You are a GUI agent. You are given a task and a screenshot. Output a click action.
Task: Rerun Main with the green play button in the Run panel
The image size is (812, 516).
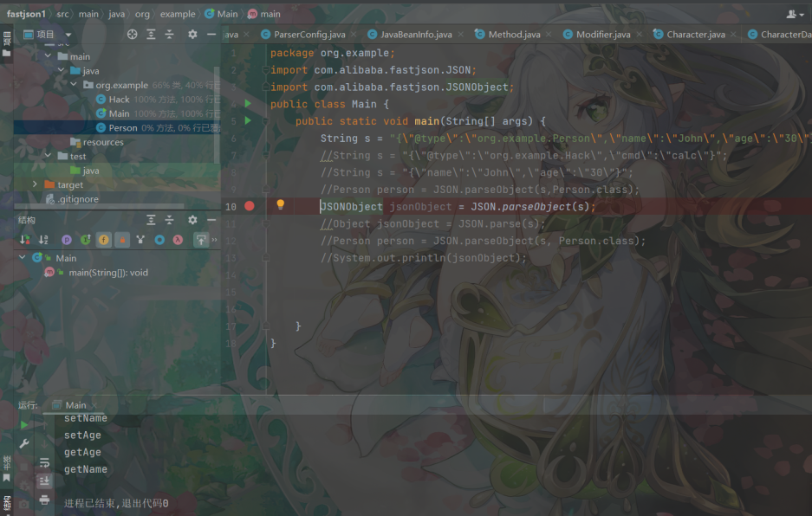point(24,425)
